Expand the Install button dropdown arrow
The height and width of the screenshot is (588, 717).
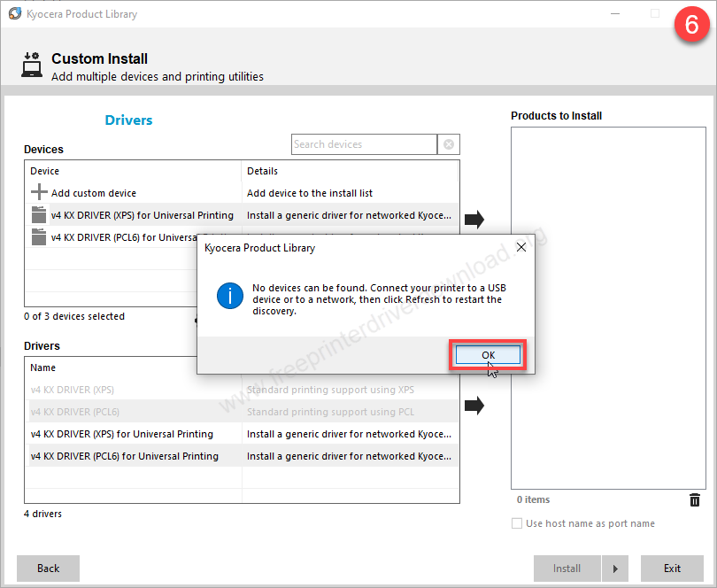coord(615,569)
